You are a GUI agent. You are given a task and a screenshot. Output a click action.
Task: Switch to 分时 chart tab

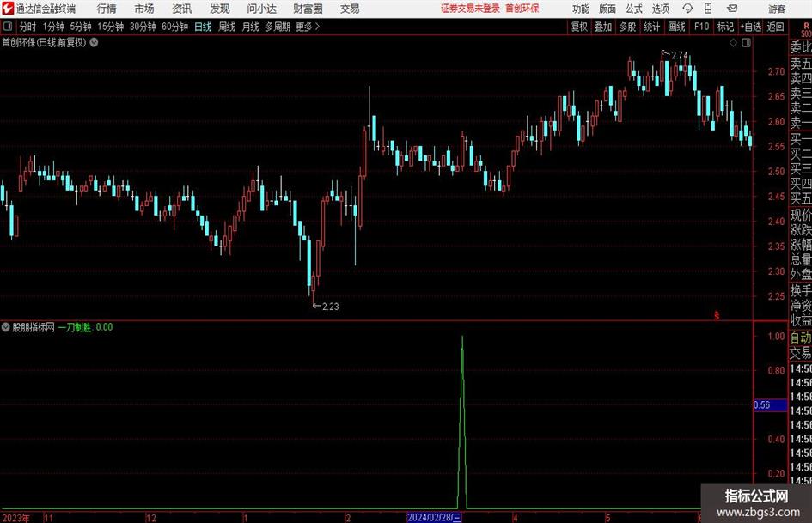[28, 27]
